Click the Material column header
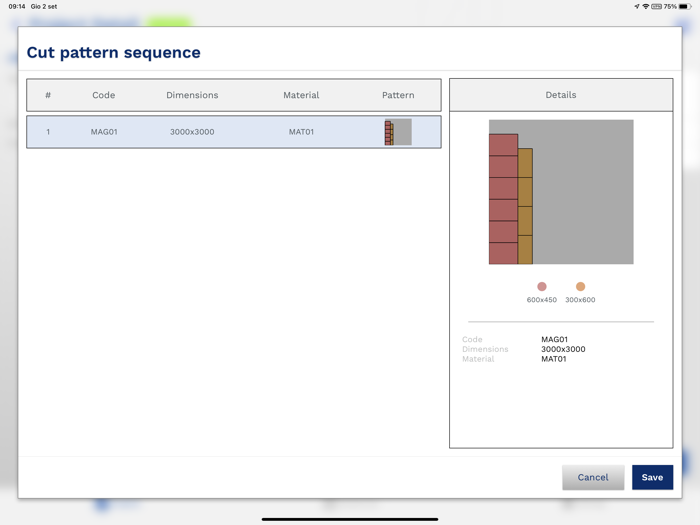This screenshot has height=525, width=700. point(301,95)
